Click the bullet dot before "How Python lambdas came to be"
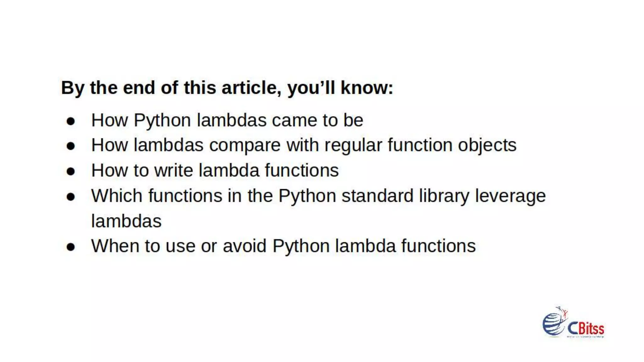Screen dimensions: 644x362 click(71, 121)
